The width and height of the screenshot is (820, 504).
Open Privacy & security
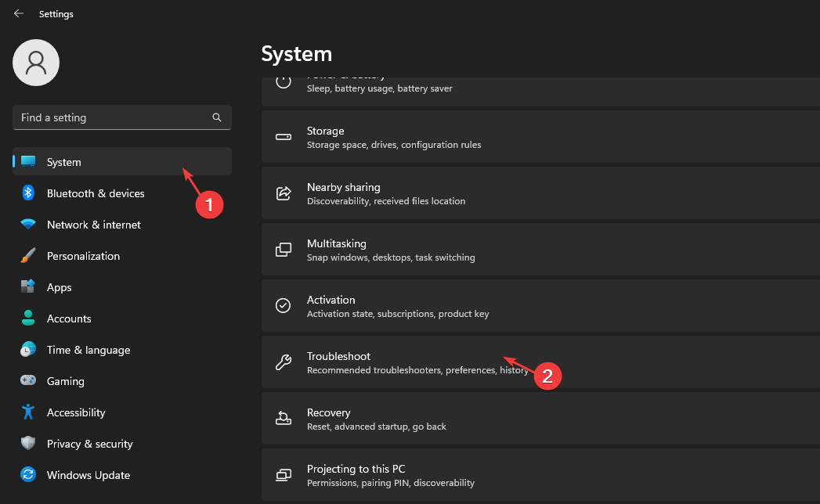click(122, 444)
